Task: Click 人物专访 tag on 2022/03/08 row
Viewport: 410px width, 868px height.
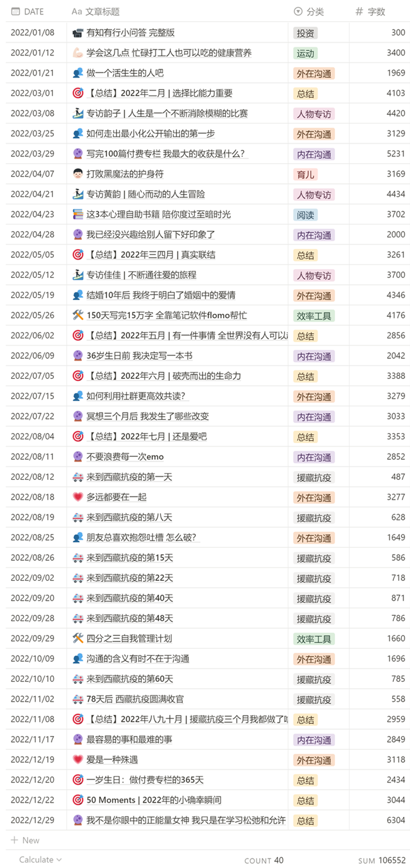Action: tap(314, 114)
